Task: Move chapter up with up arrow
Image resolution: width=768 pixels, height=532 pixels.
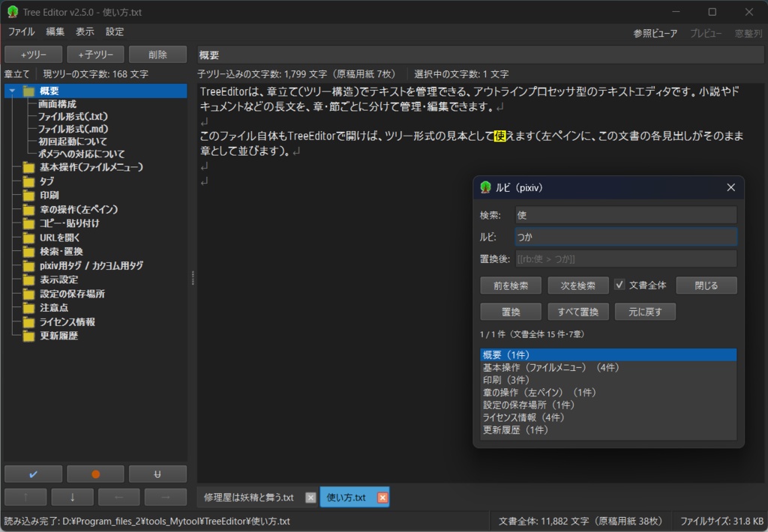Action: 25,497
